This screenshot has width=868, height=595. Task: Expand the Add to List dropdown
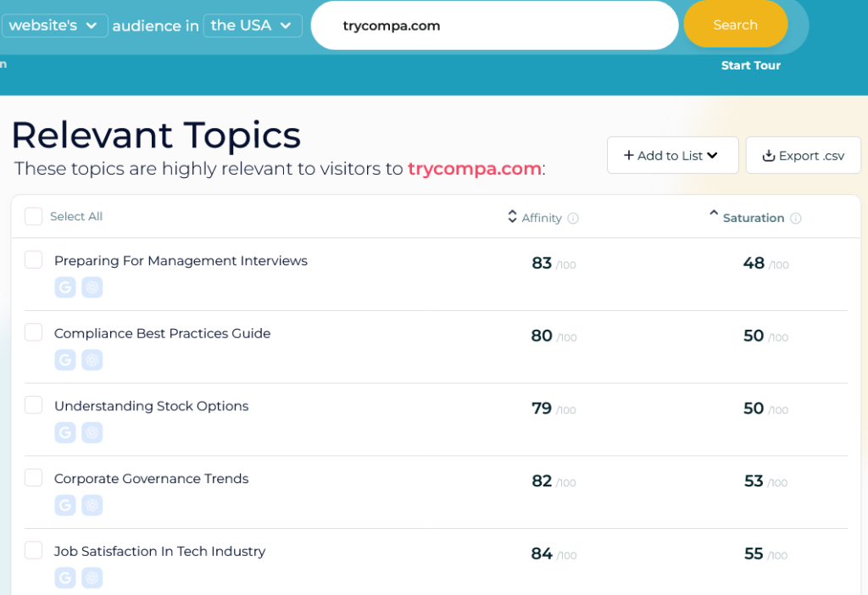point(672,155)
